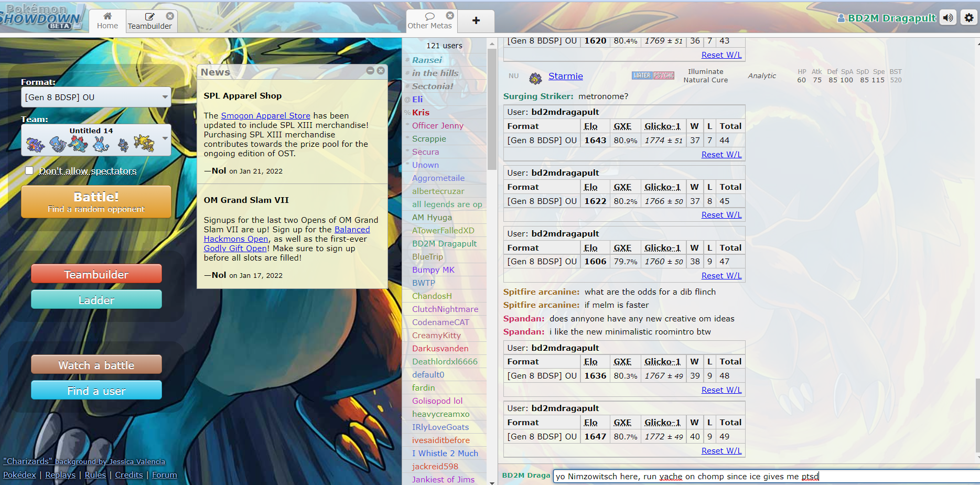Open the Pokédex footer link
This screenshot has width=980, height=485.
point(19,475)
